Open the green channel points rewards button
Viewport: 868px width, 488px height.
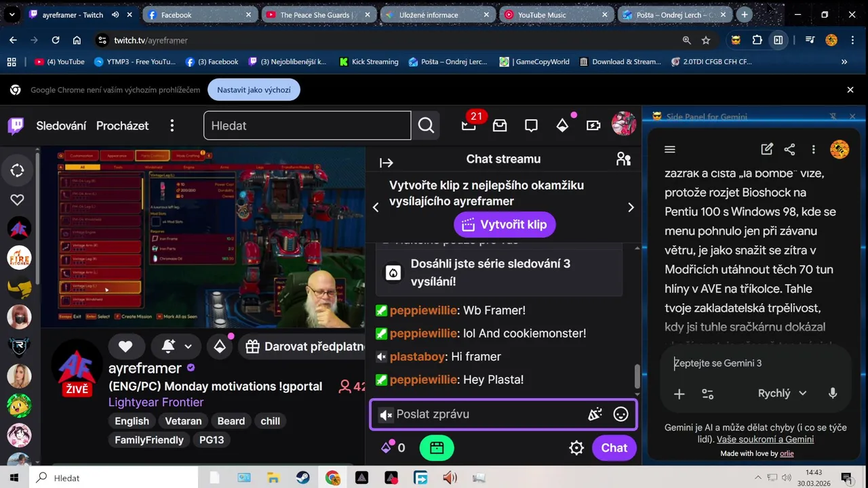(x=437, y=447)
